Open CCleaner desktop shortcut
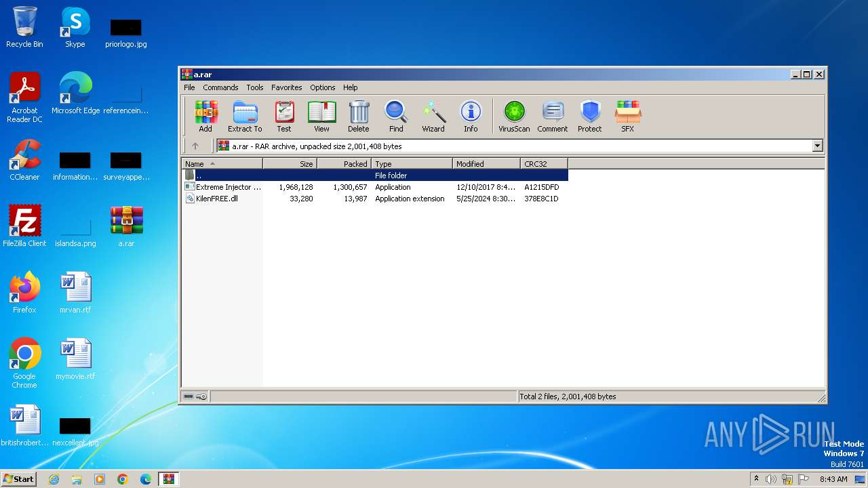The width and height of the screenshot is (868, 488). click(24, 161)
